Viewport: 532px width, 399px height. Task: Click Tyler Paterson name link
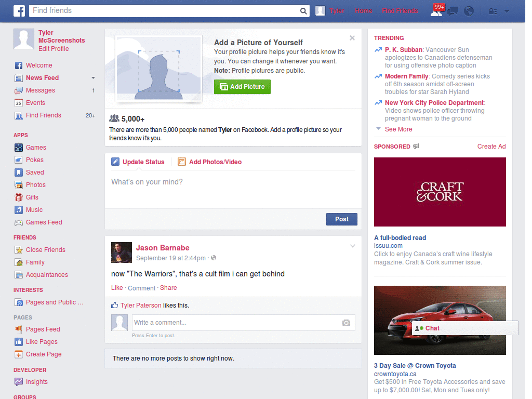point(141,305)
